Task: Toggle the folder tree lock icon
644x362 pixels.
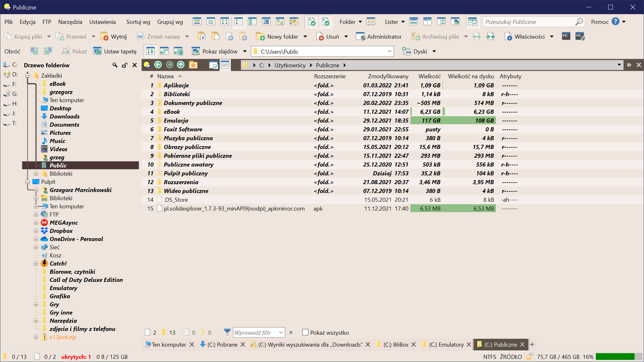Action: (125, 65)
